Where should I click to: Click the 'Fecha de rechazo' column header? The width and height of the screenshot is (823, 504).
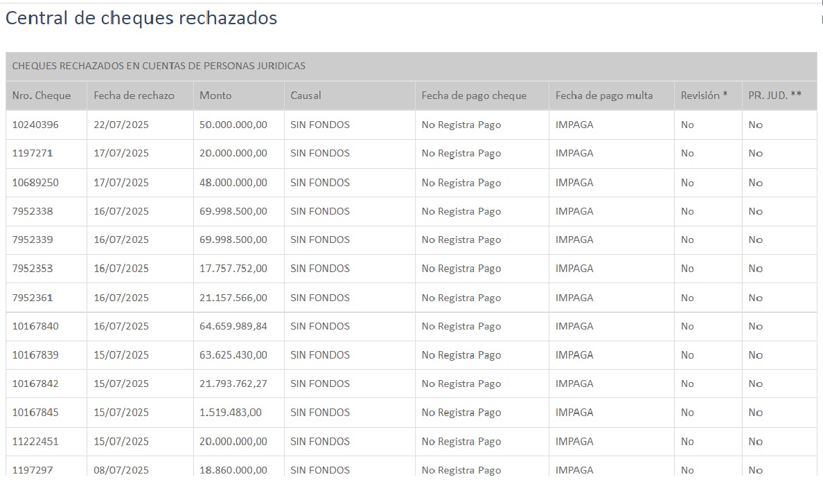point(134,96)
